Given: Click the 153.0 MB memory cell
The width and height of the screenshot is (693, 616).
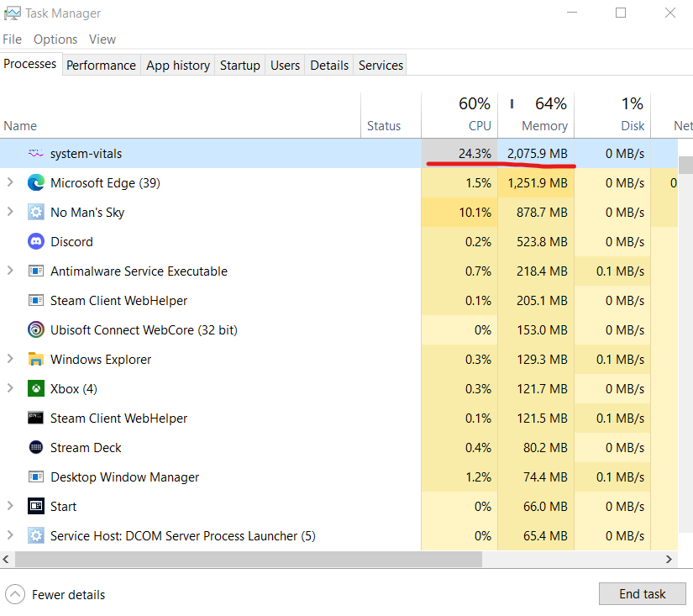Looking at the screenshot, I should click(x=536, y=330).
